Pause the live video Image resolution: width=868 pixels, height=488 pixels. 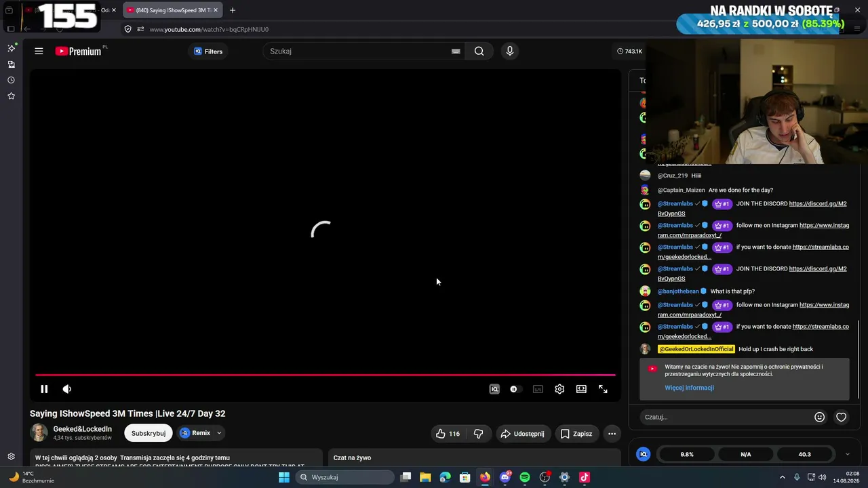tap(44, 389)
